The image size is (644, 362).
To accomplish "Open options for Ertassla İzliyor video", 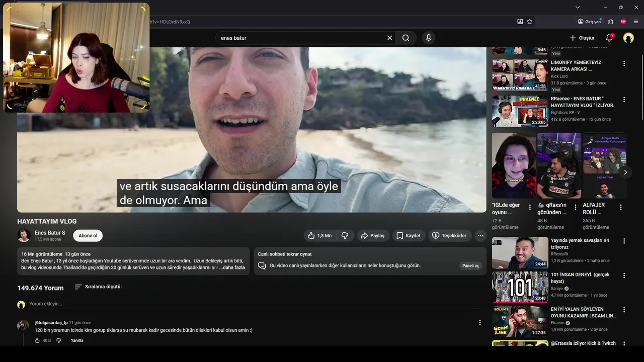I will click(x=624, y=344).
